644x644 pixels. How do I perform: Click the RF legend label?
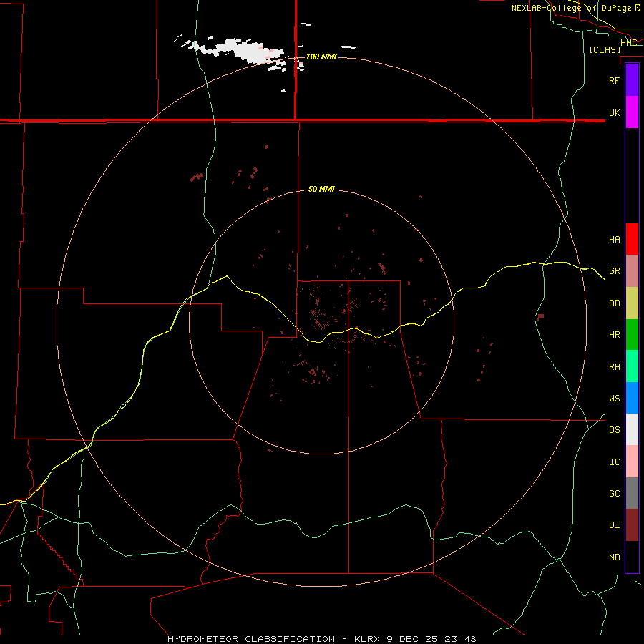click(x=614, y=80)
